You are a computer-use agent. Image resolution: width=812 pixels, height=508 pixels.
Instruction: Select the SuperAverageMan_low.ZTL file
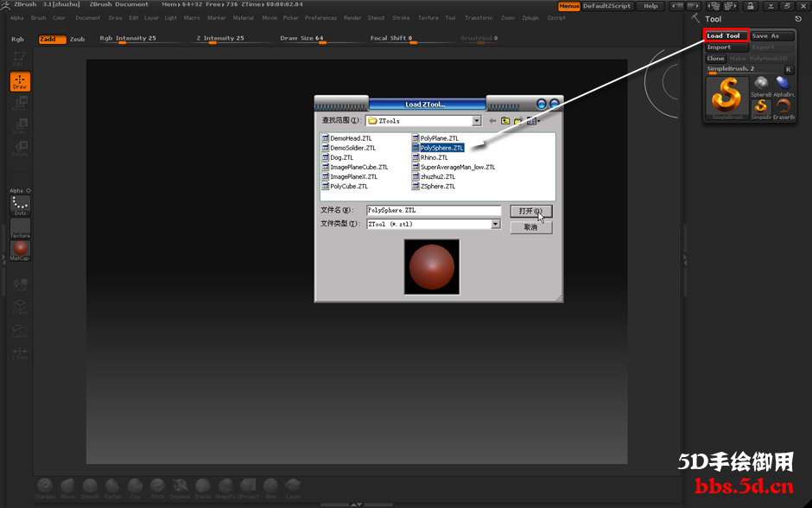tap(454, 168)
